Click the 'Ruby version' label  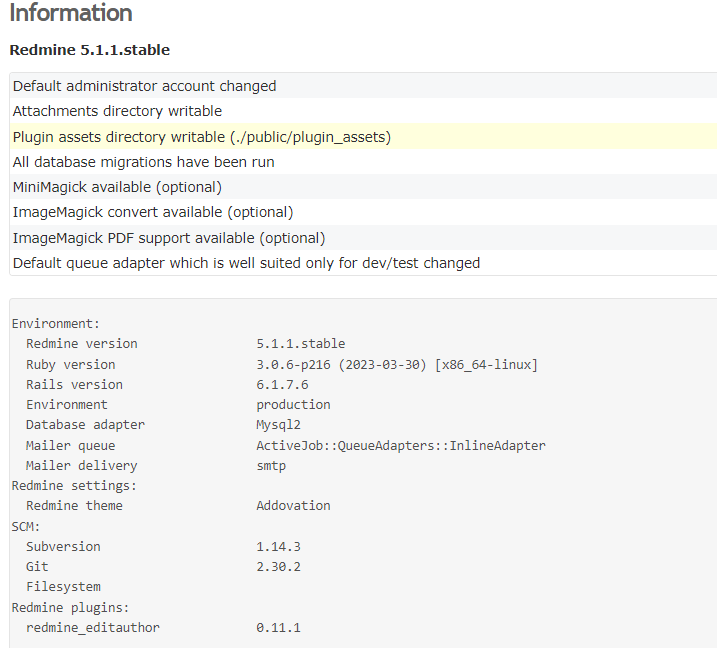[70, 364]
